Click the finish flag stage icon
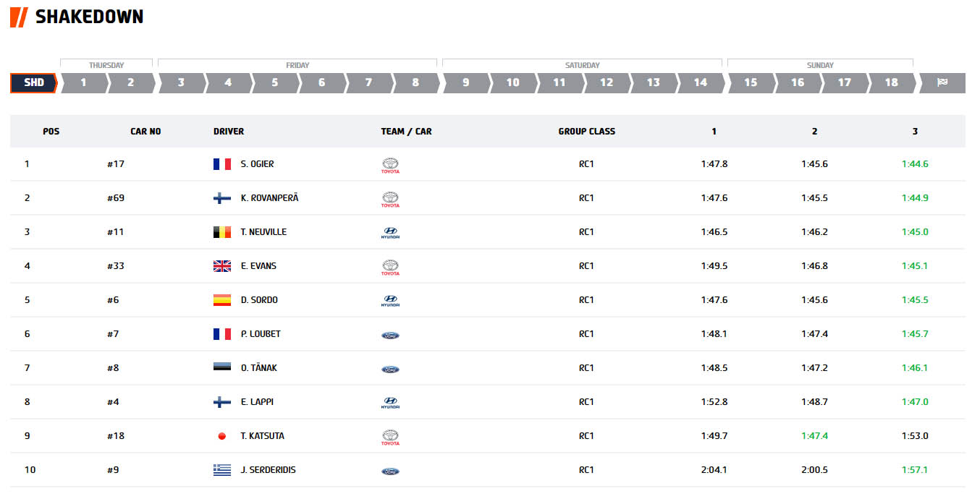Image resolution: width=980 pixels, height=499 pixels. [942, 82]
